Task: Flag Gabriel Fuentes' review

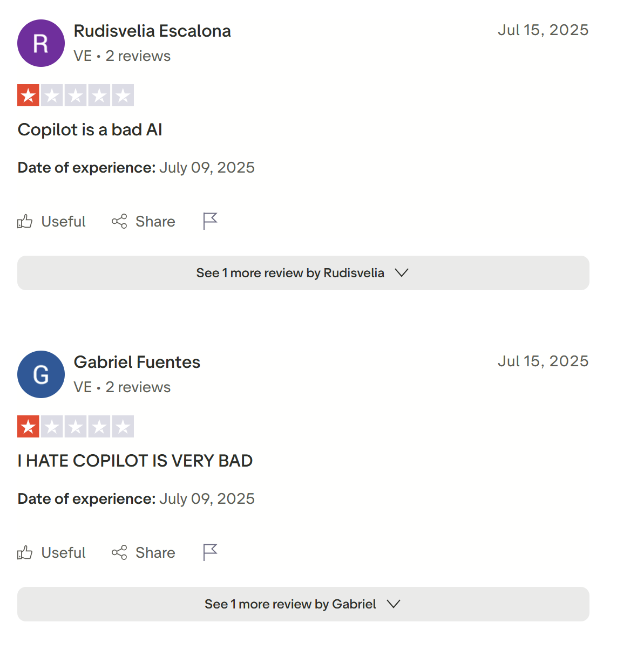Action: (210, 552)
